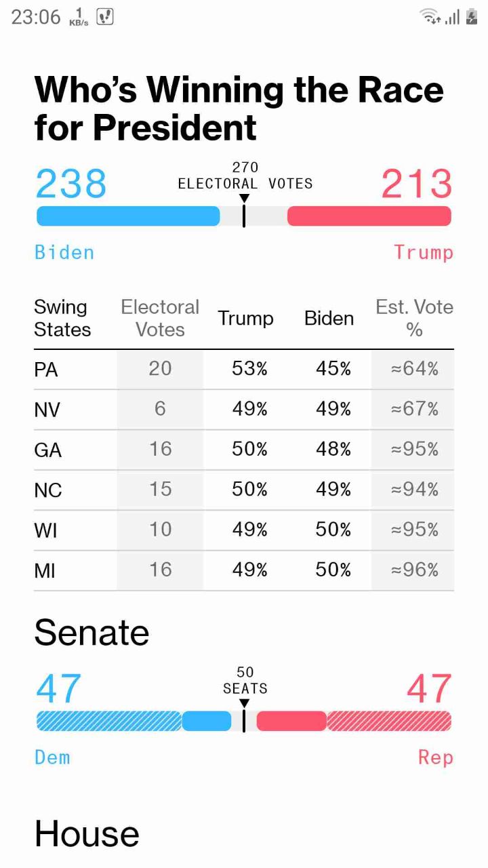Tap the network speed KB/s indicator
Screen dimensions: 488x868
79,17
